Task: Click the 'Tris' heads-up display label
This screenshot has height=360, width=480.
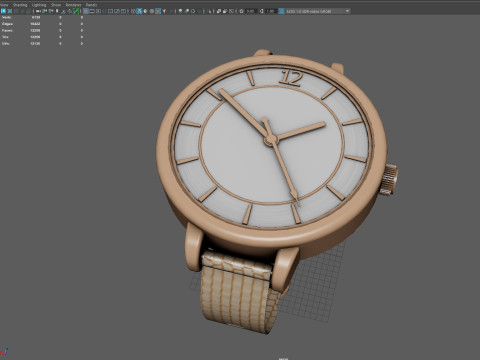Action: pyautogui.click(x=5, y=37)
